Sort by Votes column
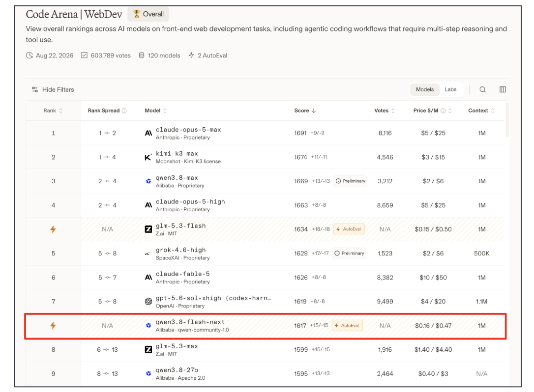Viewport: 534px width, 392px height. 385,111
